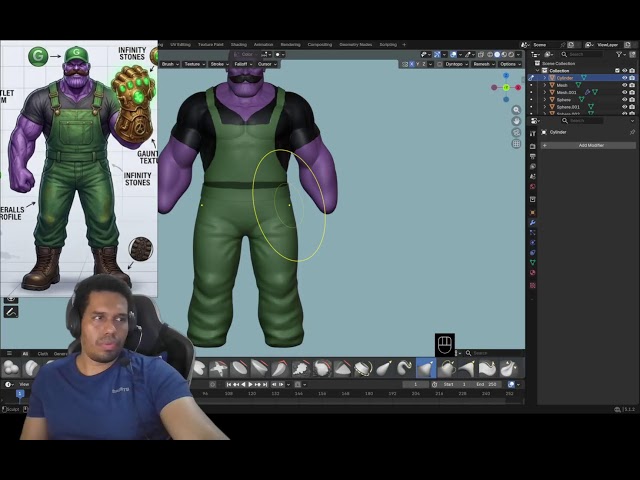Pick the snake hook shaped brush
Viewport: 640px width, 480px height.
405,368
